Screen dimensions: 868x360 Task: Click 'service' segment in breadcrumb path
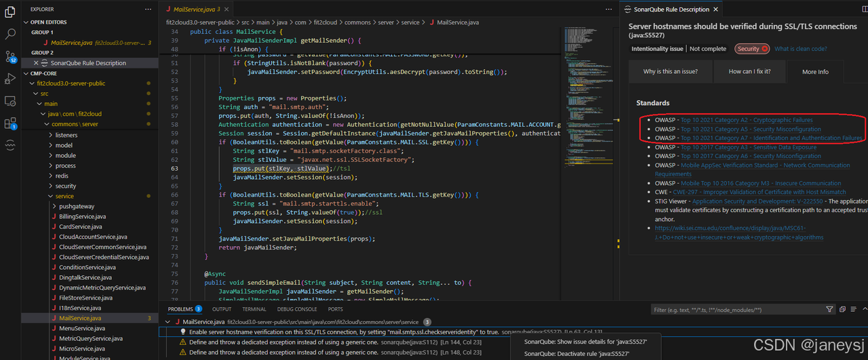point(410,22)
